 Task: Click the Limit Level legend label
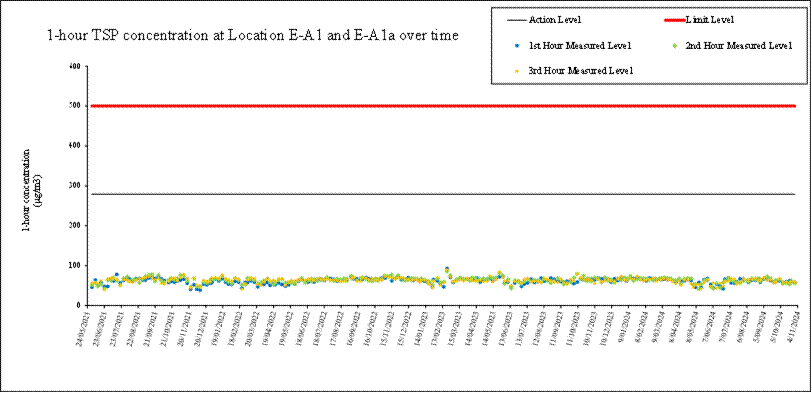click(709, 20)
